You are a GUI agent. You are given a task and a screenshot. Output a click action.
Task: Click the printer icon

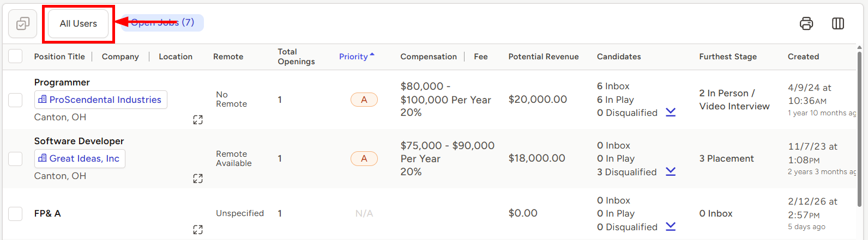[x=806, y=23]
